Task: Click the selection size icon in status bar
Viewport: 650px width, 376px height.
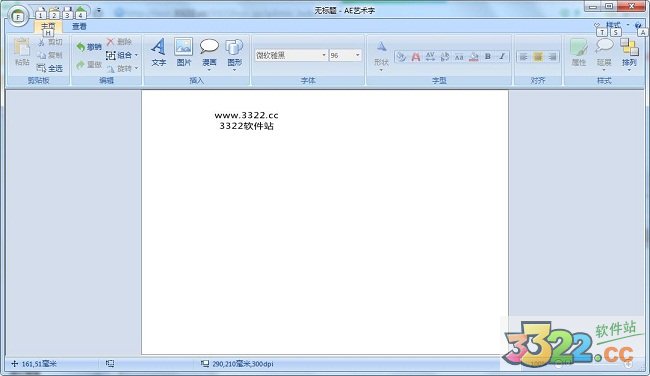Action: coord(110,364)
